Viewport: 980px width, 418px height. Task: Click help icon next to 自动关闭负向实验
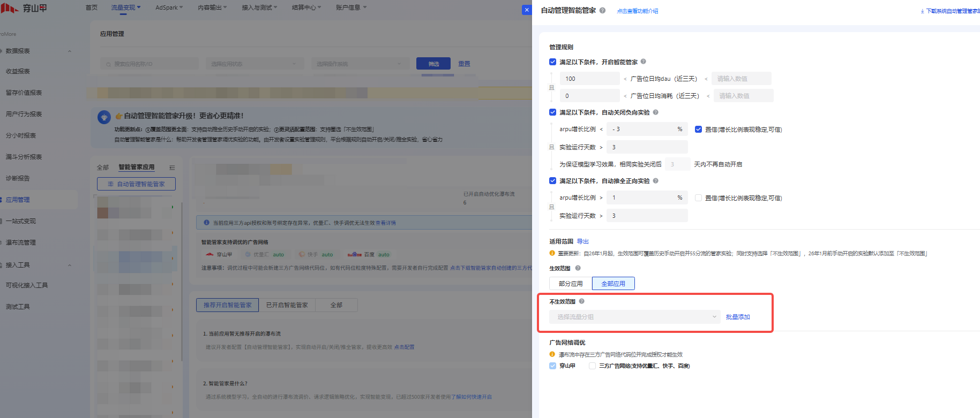655,112
